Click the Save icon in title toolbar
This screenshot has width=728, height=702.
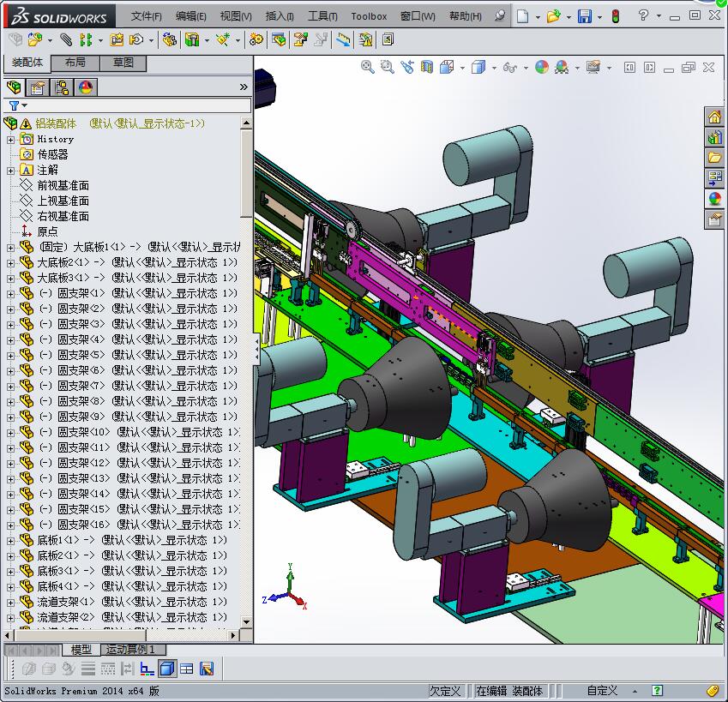[584, 16]
